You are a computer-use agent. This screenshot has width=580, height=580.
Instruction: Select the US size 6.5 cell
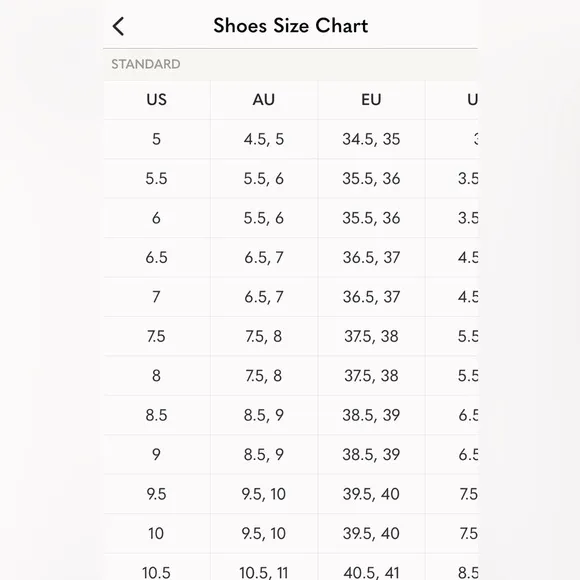pyautogui.click(x=156, y=257)
